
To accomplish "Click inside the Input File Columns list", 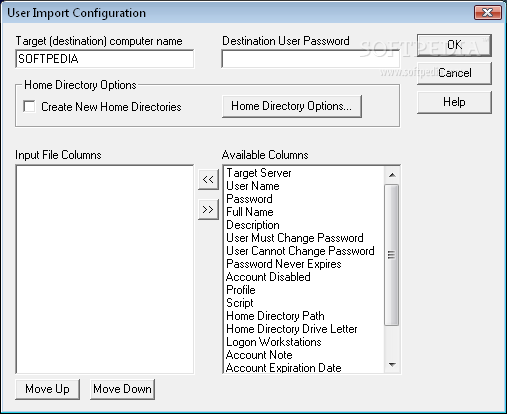I will pyautogui.click(x=104, y=269).
